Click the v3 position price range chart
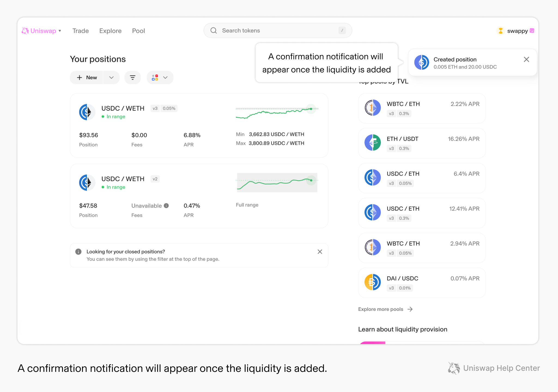This screenshot has height=392, width=558. 277,112
